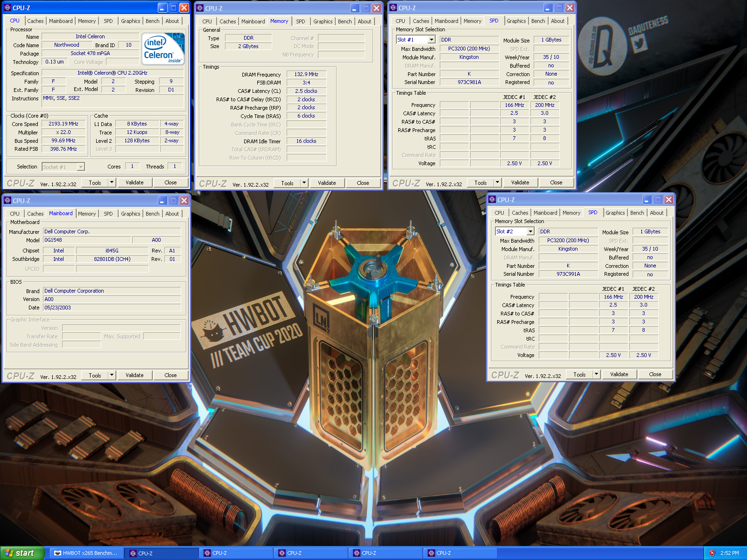Open Graphics tab in the Slot #1 SPD window
This screenshot has width=747, height=560.
[x=516, y=21]
